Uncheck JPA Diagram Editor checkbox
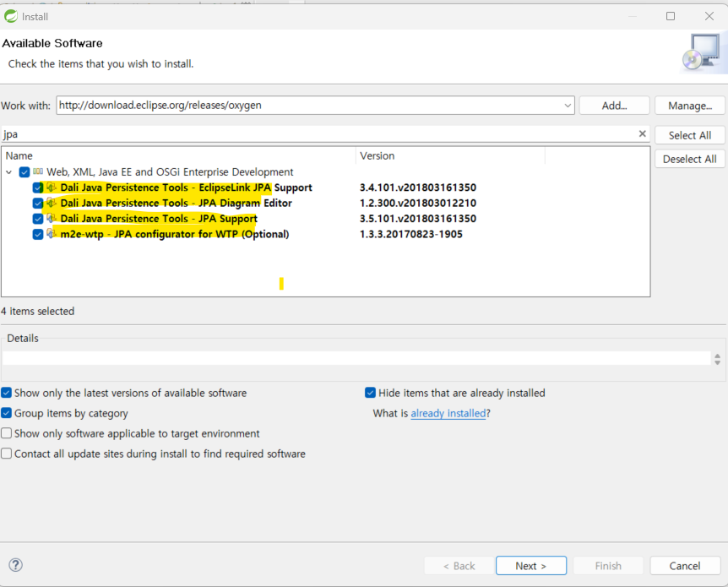This screenshot has width=728, height=587. coord(38,204)
